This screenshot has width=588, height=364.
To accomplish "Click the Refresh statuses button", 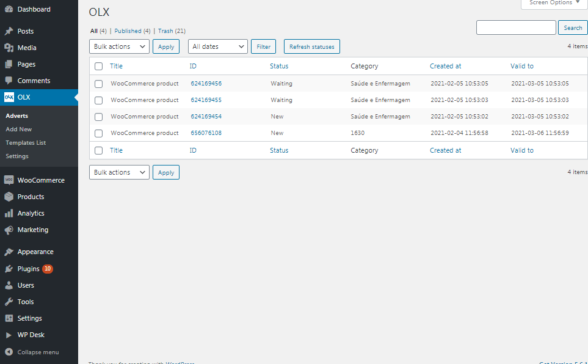I will tap(312, 46).
